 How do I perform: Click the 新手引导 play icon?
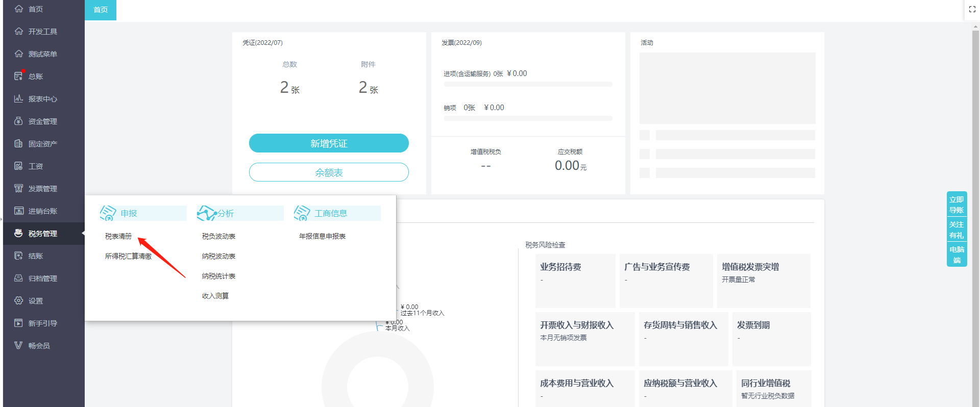coord(18,323)
